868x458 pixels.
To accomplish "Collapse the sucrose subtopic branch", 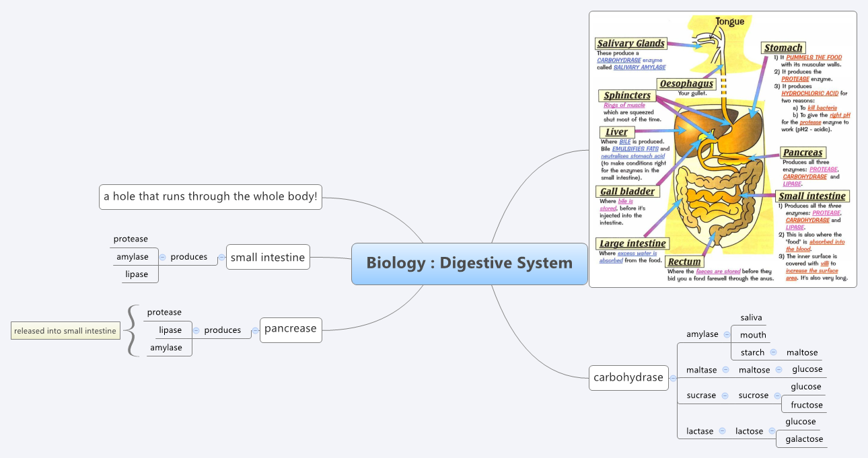I will tap(777, 395).
